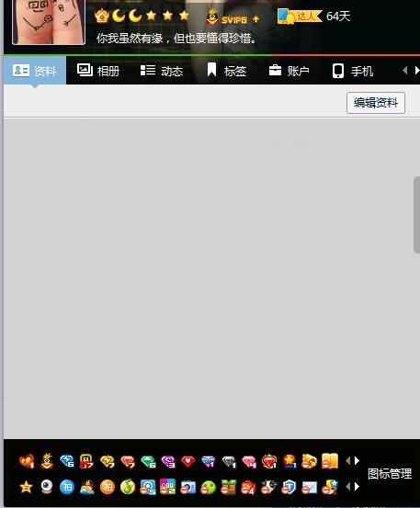Viewport: 420px width, 508px height.
Task: Click the red penguin box level 7 icon
Action: point(87,461)
